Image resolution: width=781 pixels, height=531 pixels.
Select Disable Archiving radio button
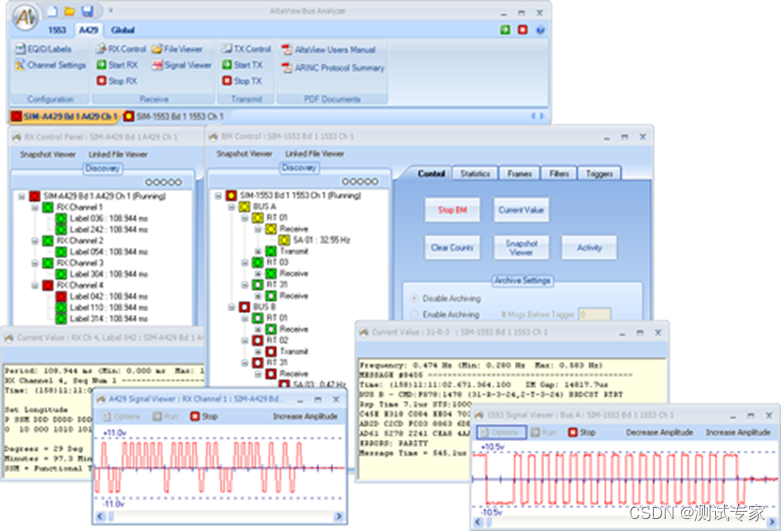point(413,298)
